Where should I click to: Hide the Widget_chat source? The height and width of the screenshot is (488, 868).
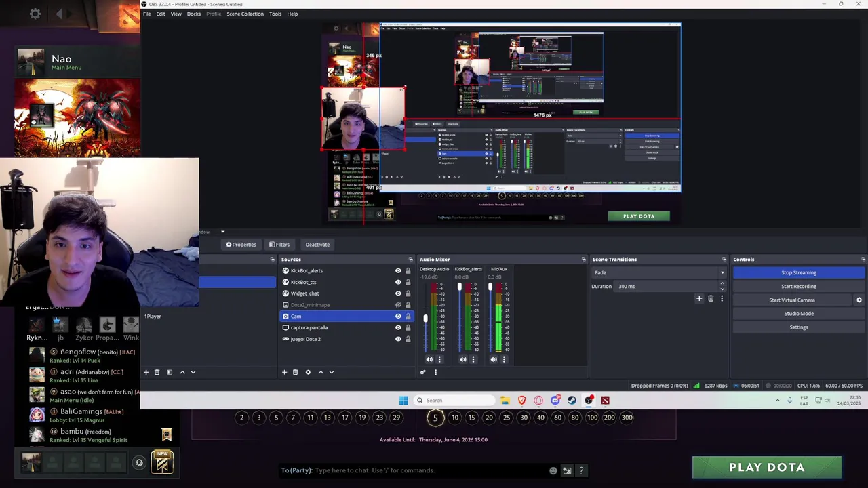[x=398, y=293]
